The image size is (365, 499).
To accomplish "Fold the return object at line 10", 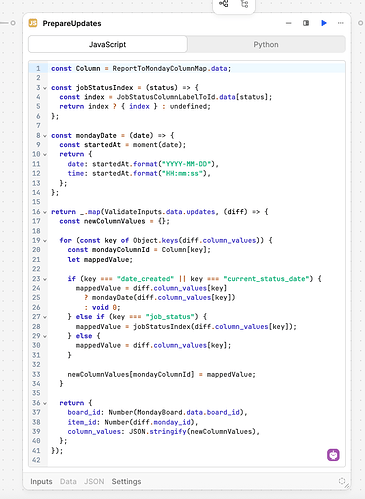I will click(45, 155).
